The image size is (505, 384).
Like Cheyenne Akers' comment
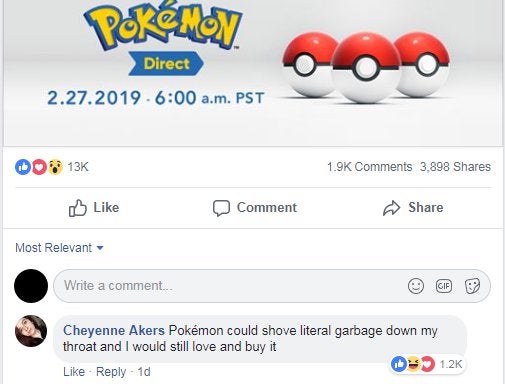[x=74, y=372]
